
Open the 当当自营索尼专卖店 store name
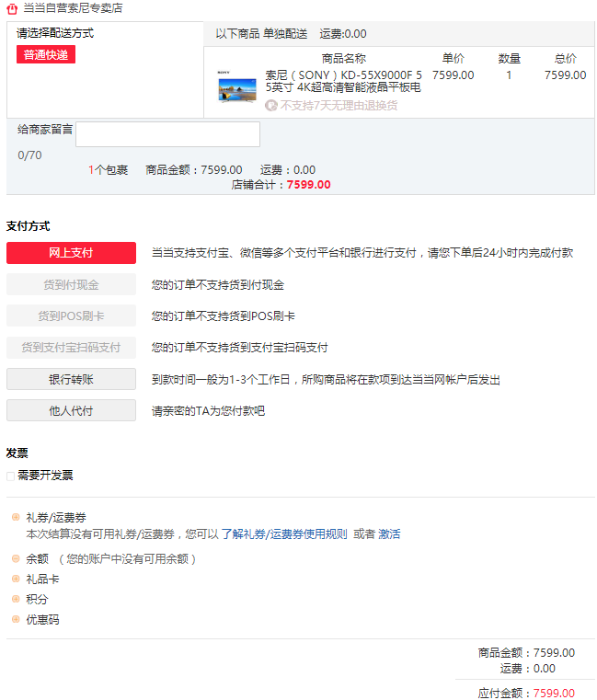(x=73, y=8)
